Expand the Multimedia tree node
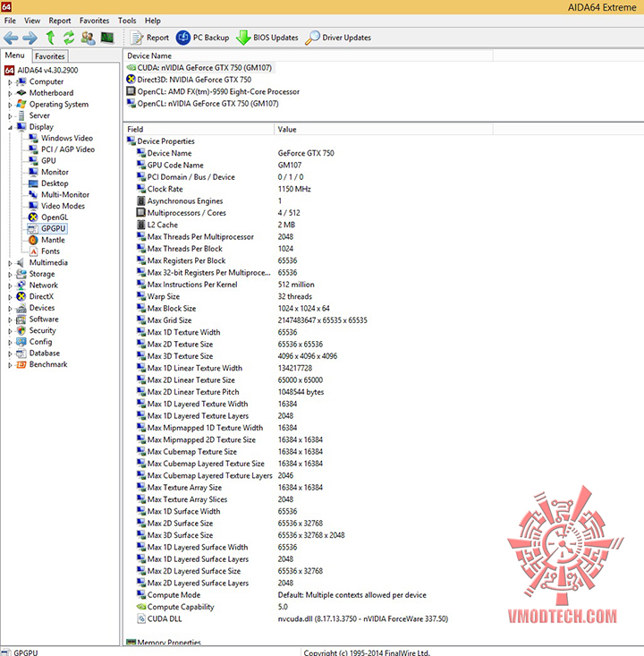The image size is (644, 656). 10,263
